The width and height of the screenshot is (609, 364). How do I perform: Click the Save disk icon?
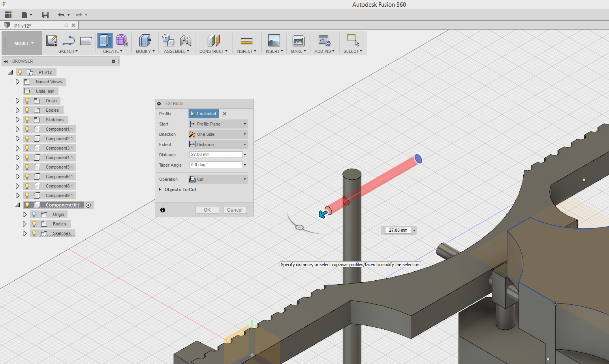45,15
